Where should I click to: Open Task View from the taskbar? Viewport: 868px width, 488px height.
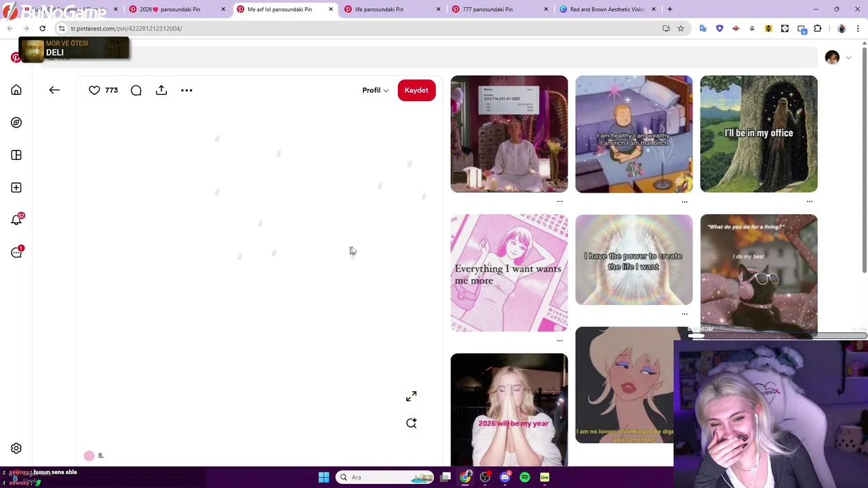click(446, 477)
